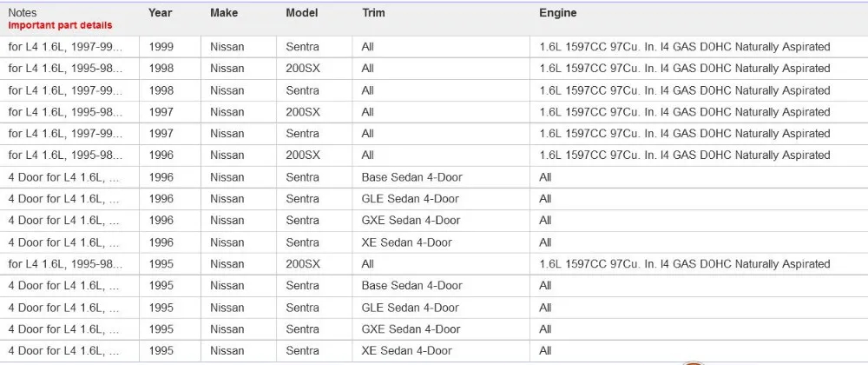868x365 pixels.
Task: Click Base Sedan 4-Door trim for 1995
Action: [411, 286]
